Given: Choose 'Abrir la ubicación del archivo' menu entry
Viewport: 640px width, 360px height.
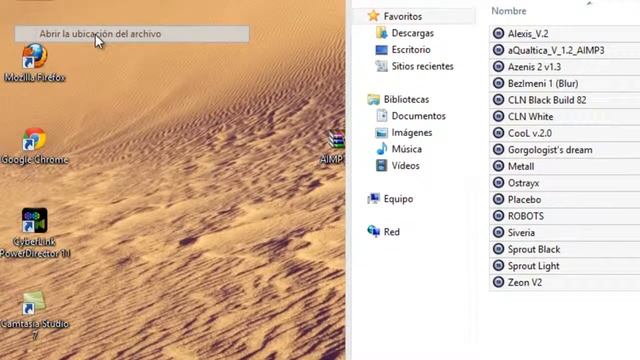Looking at the screenshot, I should click(132, 34).
